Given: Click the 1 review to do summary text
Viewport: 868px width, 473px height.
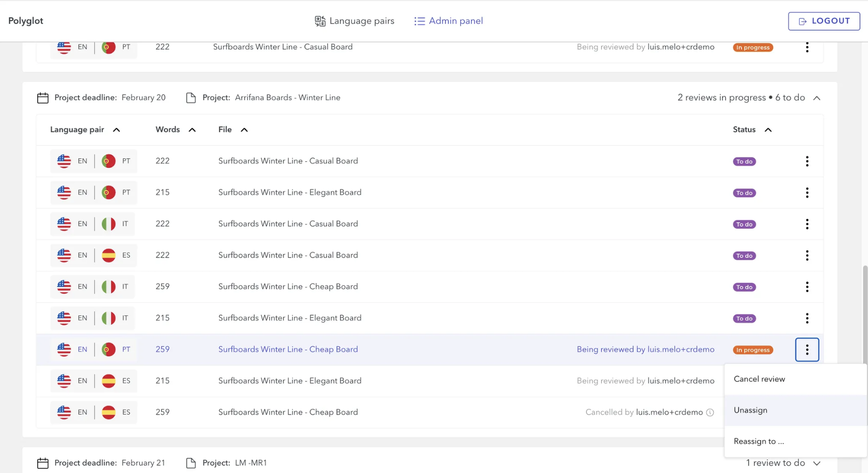Looking at the screenshot, I should click(x=775, y=463).
